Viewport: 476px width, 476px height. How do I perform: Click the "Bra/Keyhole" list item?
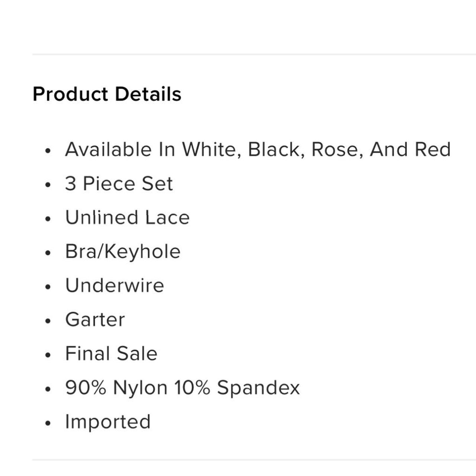(123, 252)
